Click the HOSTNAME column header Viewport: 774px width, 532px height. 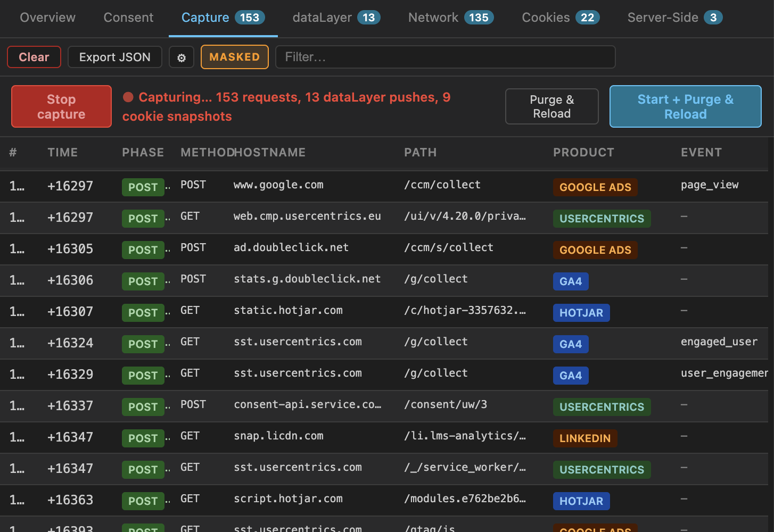(x=270, y=153)
